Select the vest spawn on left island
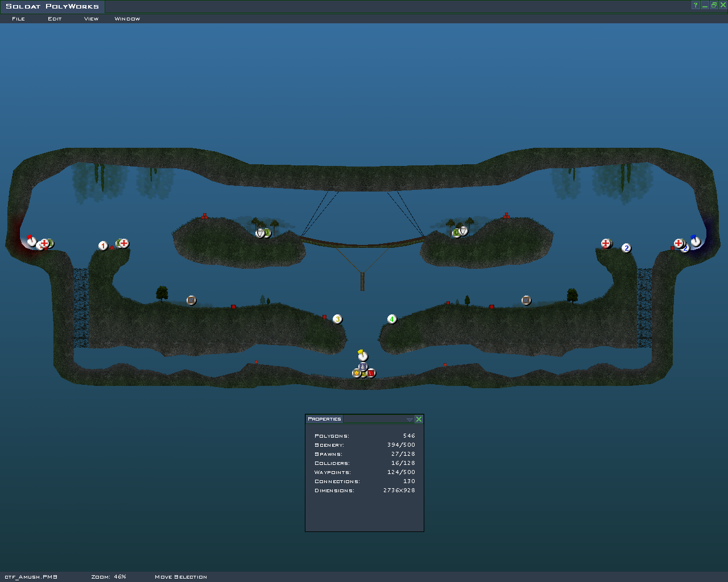This screenshot has height=582, width=728. coord(260,233)
